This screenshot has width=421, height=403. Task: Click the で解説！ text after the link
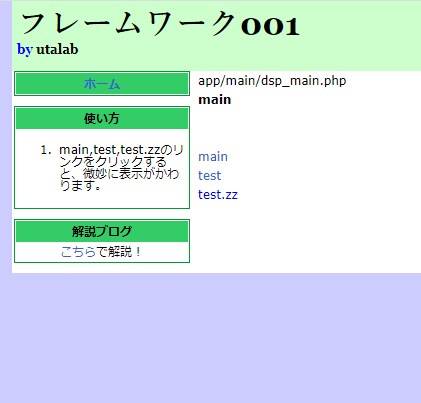(119, 252)
